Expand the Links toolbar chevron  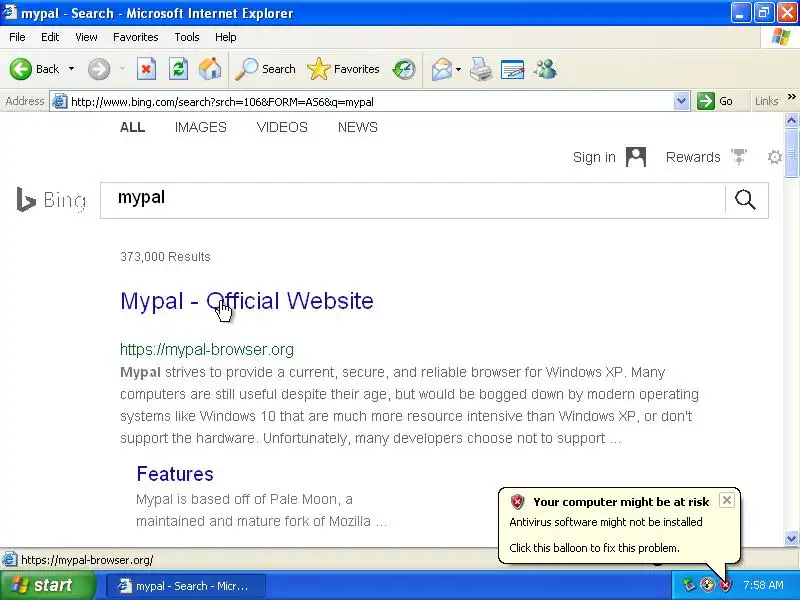[x=791, y=97]
